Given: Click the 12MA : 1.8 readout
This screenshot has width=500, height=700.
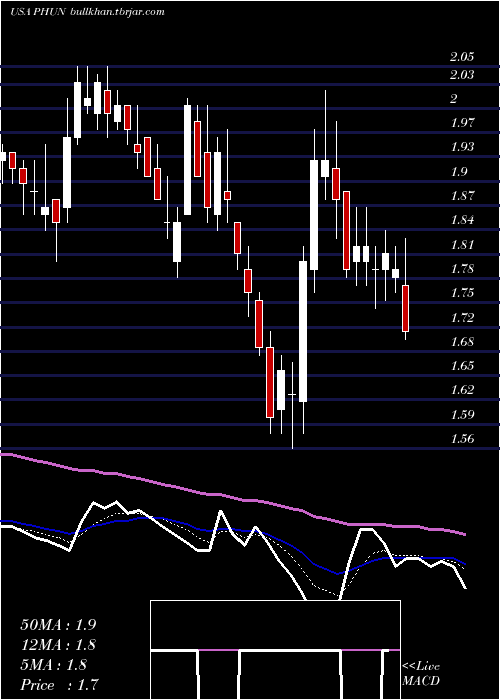Looking at the screenshot, I should point(58,645).
